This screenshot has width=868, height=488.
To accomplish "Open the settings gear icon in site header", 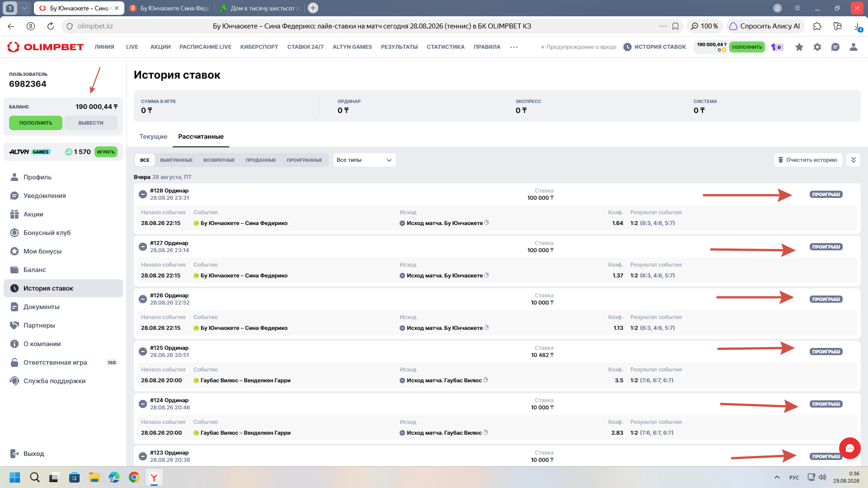I will pos(817,47).
